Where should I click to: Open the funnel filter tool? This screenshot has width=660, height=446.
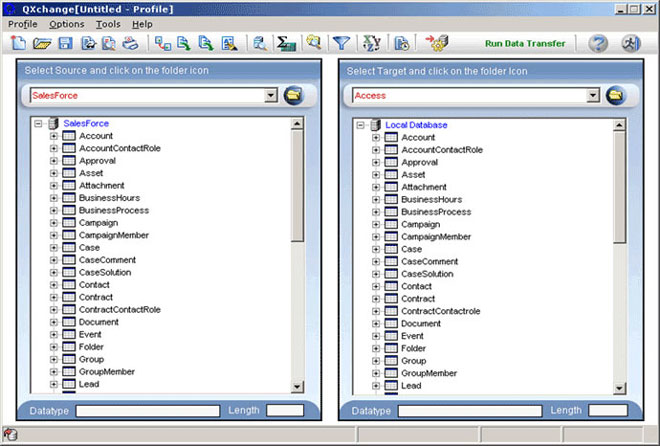341,43
